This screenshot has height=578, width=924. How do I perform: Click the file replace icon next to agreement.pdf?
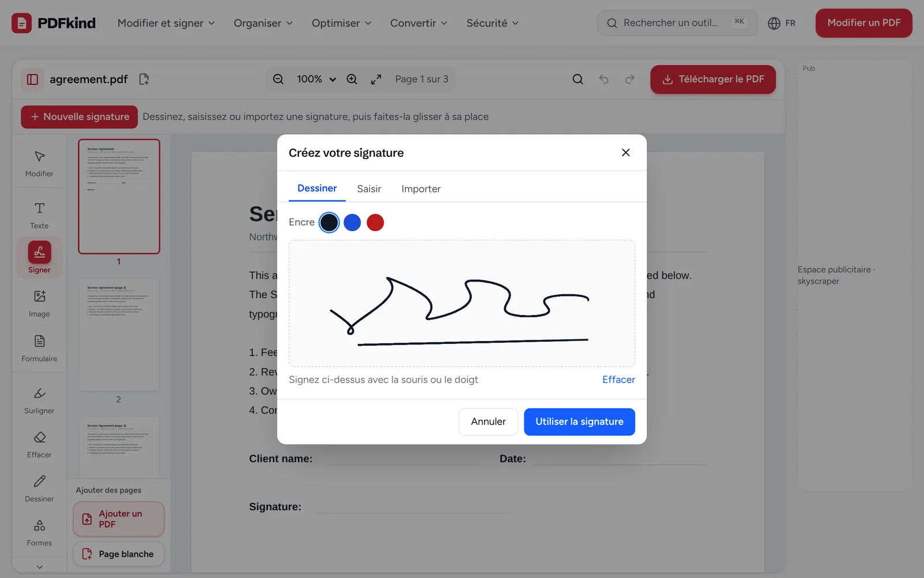pos(144,79)
